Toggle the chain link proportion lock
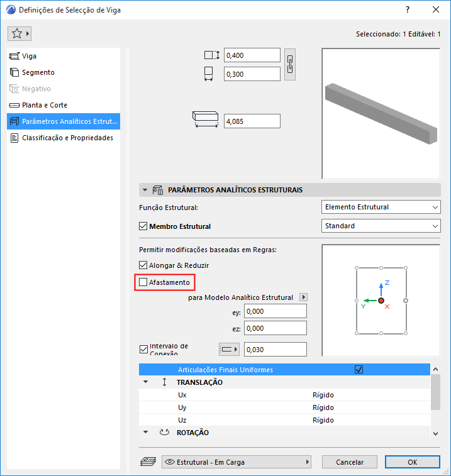This screenshot has width=451, height=476. (x=290, y=64)
